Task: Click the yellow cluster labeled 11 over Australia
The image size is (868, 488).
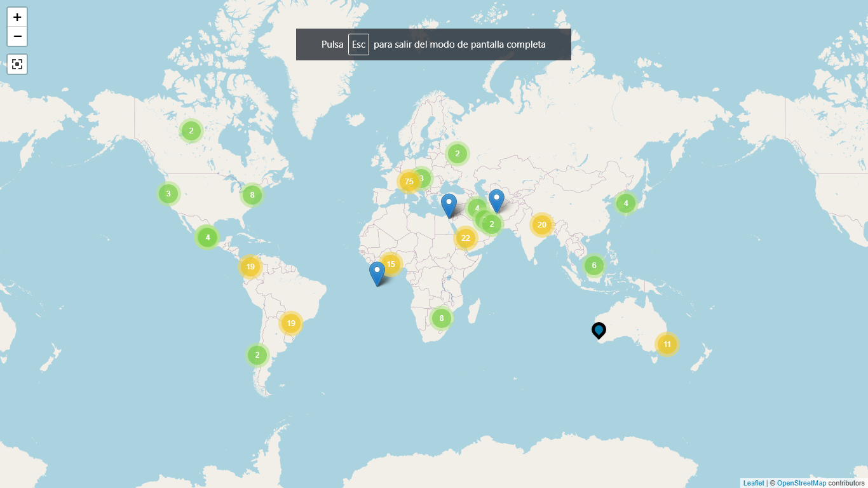Action: pyautogui.click(x=666, y=344)
